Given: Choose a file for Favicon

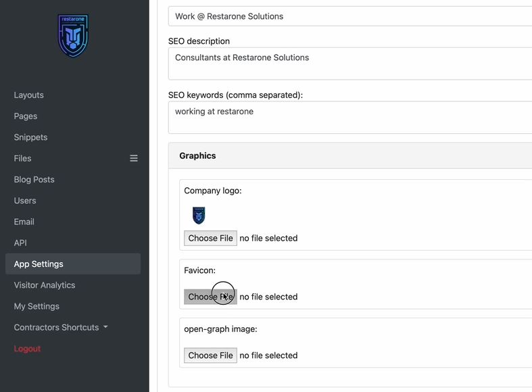Looking at the screenshot, I should (x=210, y=297).
